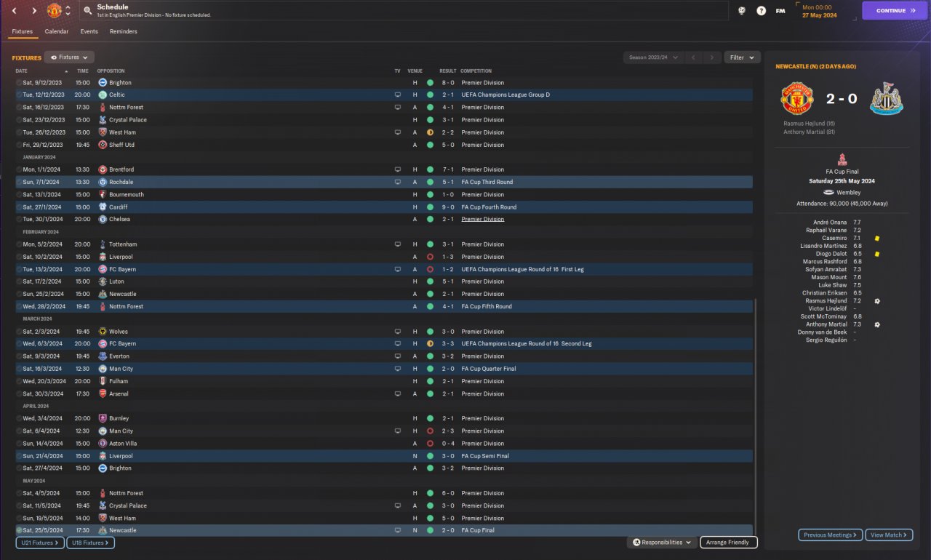Image resolution: width=931 pixels, height=560 pixels.
Task: Click the Cardiff club badge
Action: point(103,207)
